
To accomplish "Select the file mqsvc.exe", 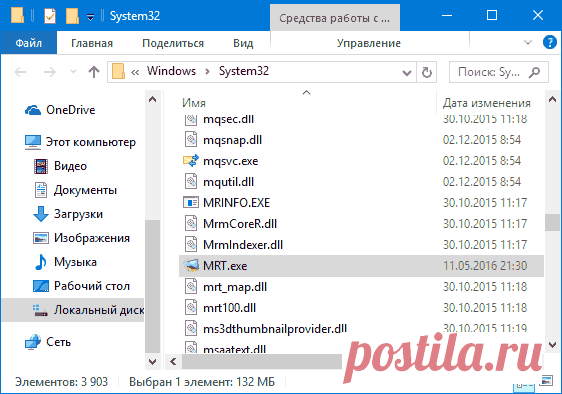I will pos(230,161).
